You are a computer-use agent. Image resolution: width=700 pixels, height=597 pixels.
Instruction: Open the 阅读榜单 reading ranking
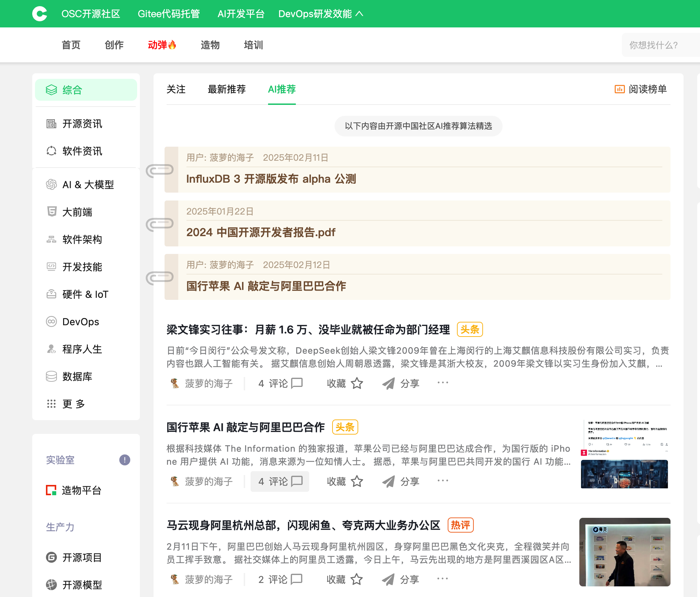(641, 89)
